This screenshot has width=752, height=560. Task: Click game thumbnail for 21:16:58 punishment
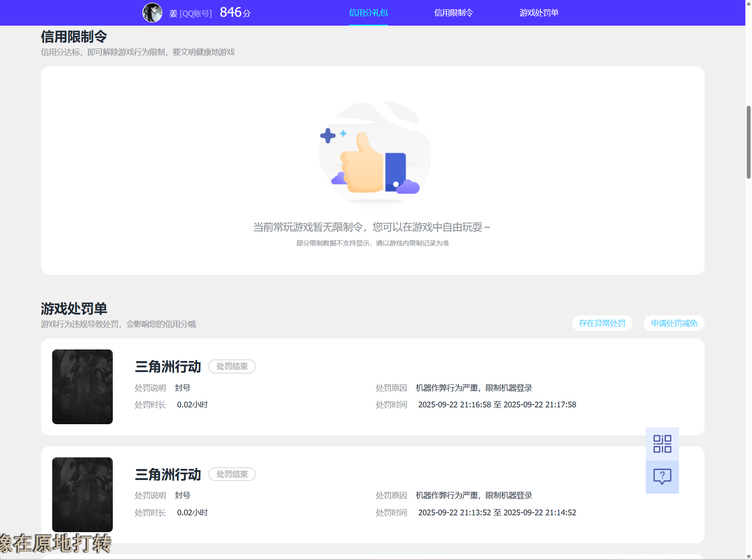[82, 387]
